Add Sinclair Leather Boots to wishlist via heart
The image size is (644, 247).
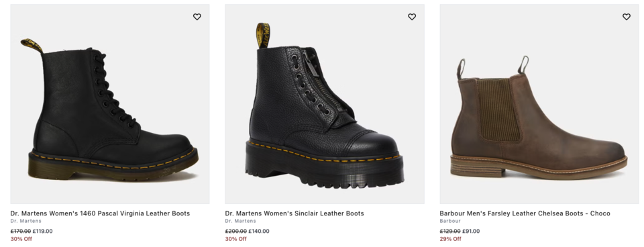[412, 17]
